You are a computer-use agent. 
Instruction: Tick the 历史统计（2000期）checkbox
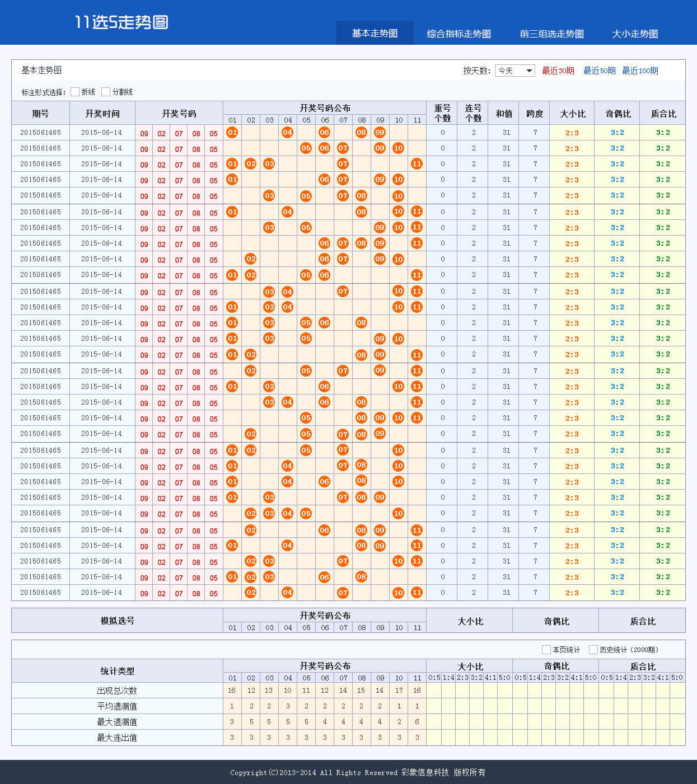[x=593, y=649]
